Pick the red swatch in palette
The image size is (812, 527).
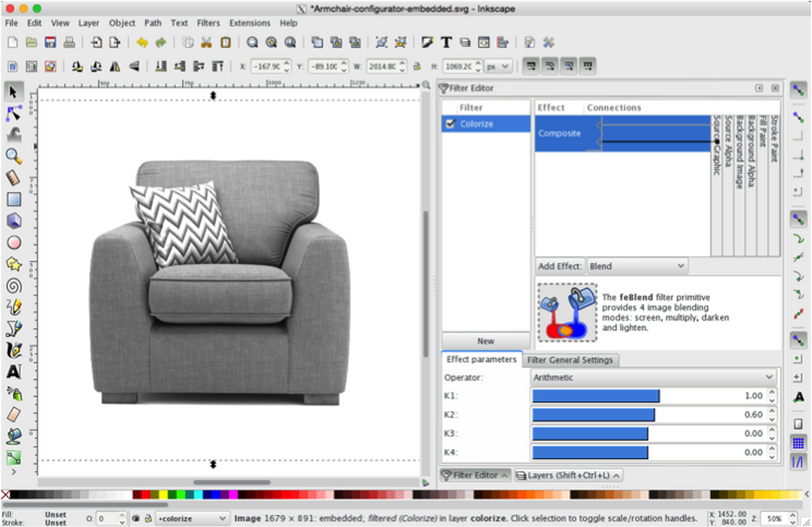coord(146,495)
